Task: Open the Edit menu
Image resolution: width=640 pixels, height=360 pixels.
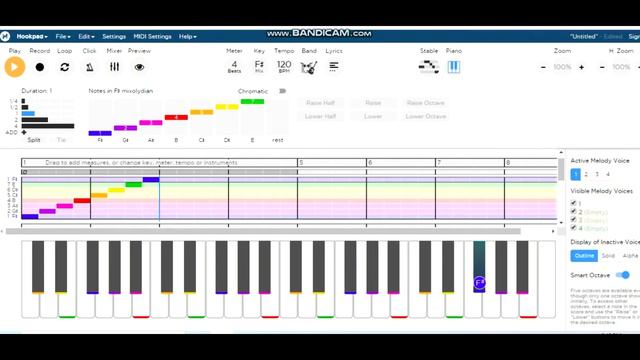Action: (x=86, y=36)
